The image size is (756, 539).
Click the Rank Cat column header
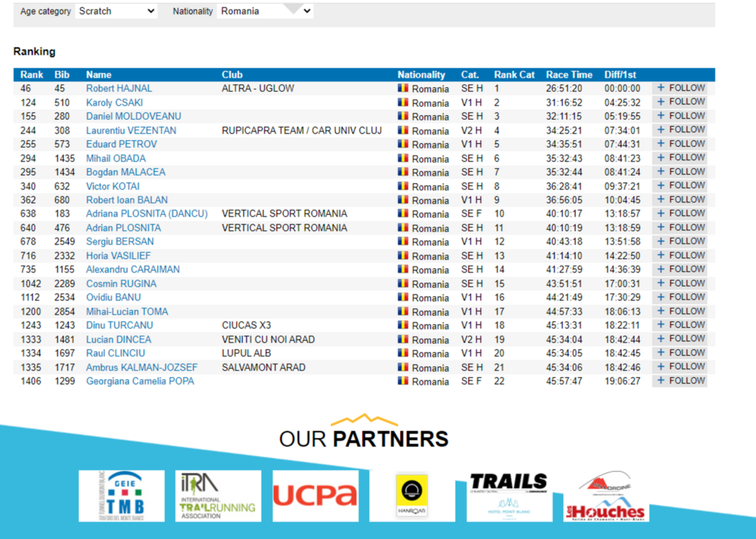point(514,75)
